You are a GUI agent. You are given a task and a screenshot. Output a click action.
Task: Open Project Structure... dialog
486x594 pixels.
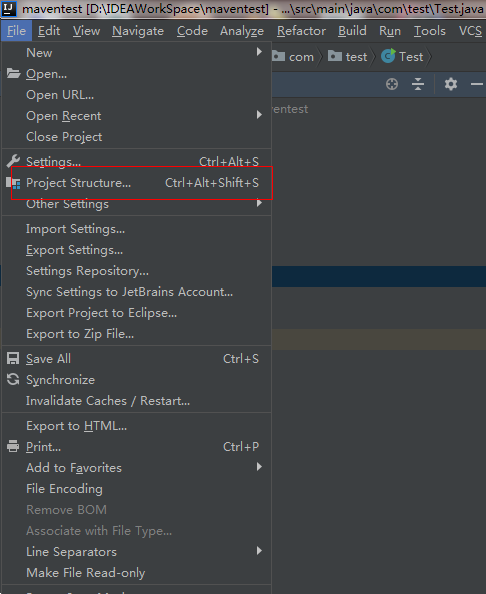click(x=137, y=183)
